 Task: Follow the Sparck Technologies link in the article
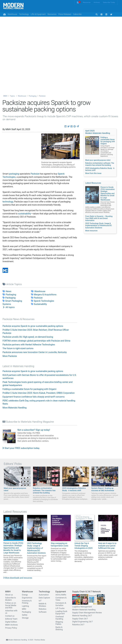(33, 175)
